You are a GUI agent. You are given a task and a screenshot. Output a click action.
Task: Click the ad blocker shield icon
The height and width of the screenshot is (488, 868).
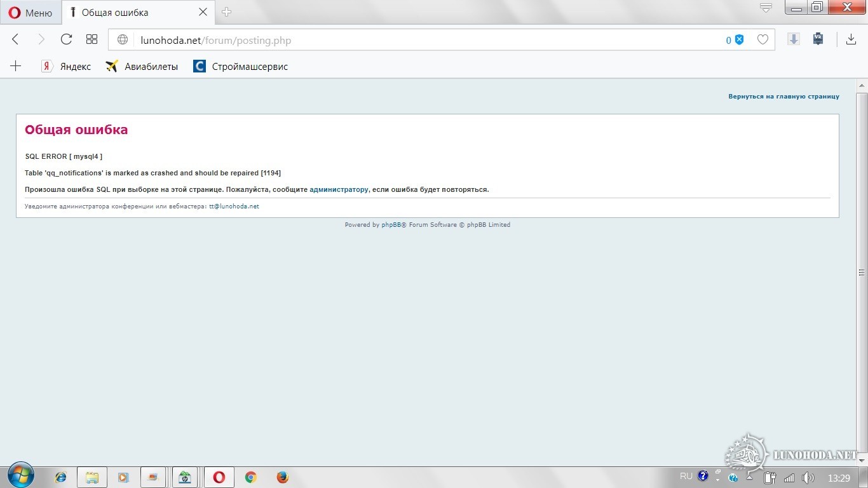point(739,39)
